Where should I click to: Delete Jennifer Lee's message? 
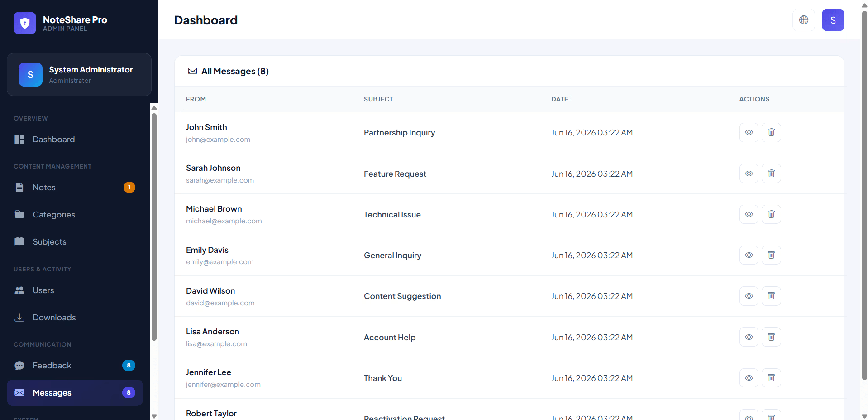click(772, 378)
